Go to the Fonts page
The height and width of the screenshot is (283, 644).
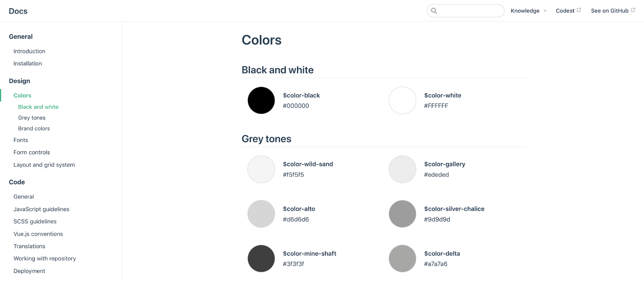[x=21, y=140]
